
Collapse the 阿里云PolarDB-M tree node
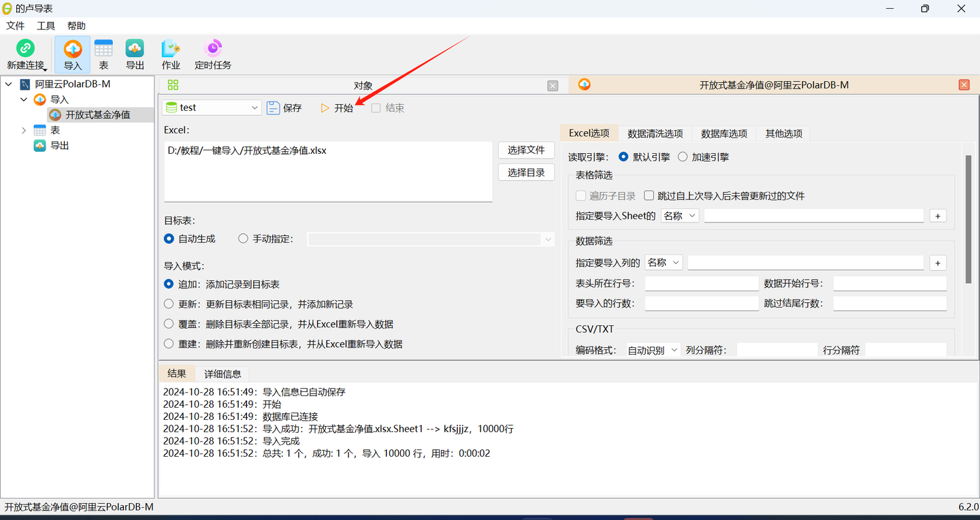click(9, 84)
